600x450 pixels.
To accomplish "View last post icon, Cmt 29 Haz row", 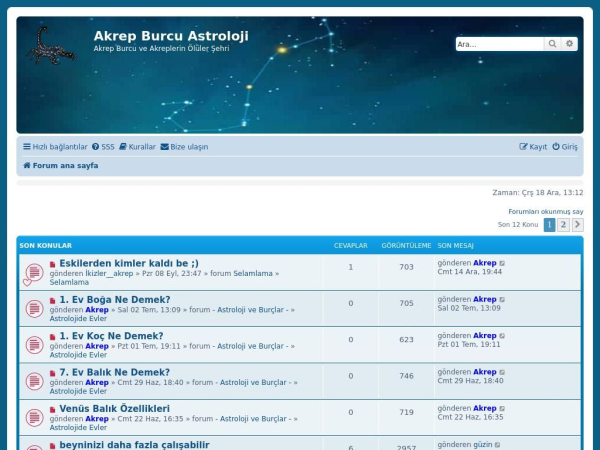I will coord(502,372).
